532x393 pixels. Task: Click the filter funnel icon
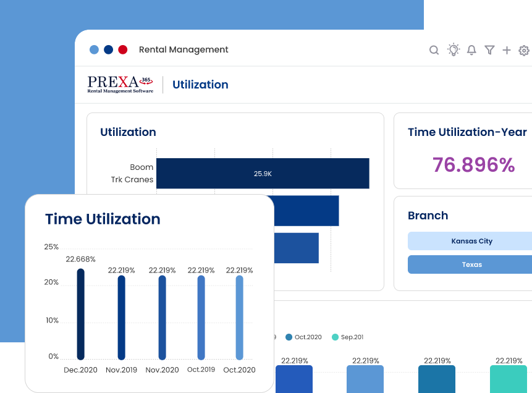coord(489,50)
